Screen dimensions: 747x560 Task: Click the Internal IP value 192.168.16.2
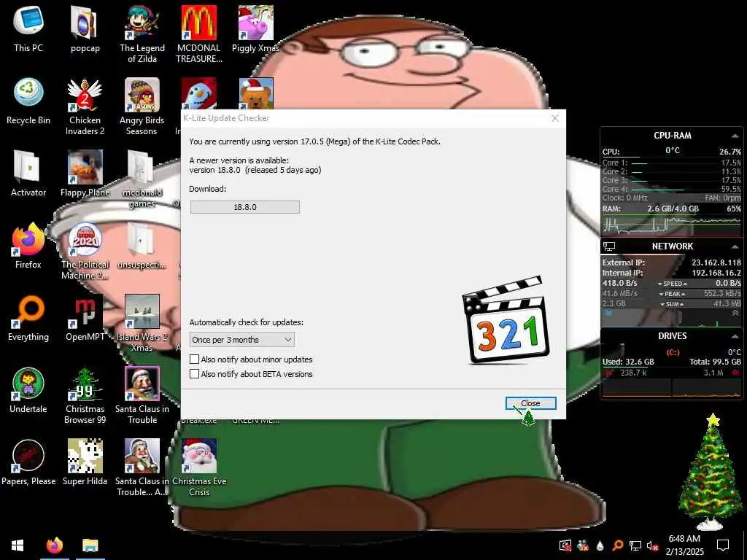pos(716,273)
